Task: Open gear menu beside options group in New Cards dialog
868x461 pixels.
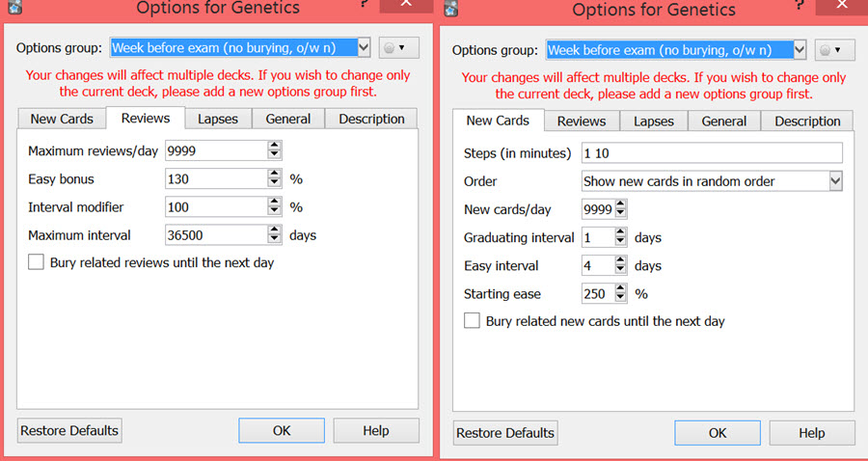Action: [x=834, y=49]
